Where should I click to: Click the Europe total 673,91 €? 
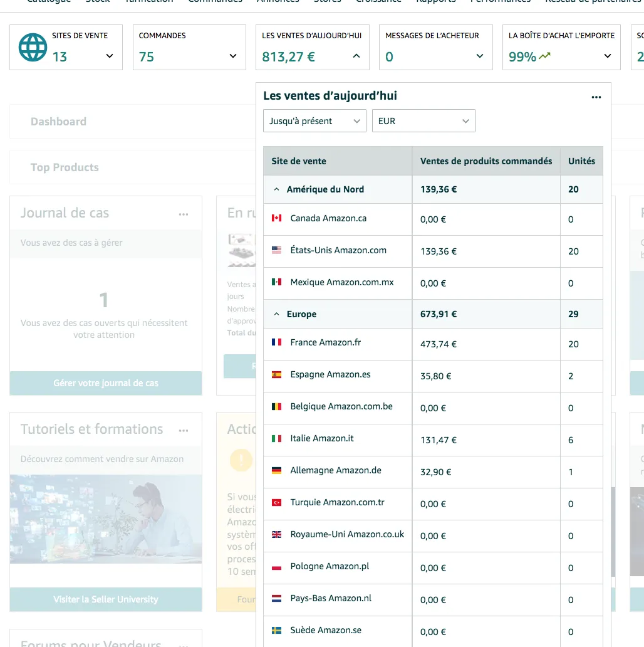pos(439,314)
